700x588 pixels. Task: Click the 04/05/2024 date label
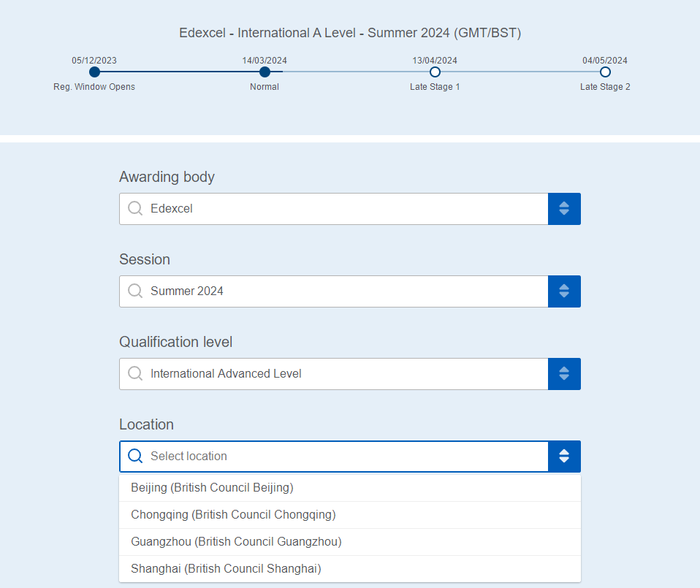605,60
